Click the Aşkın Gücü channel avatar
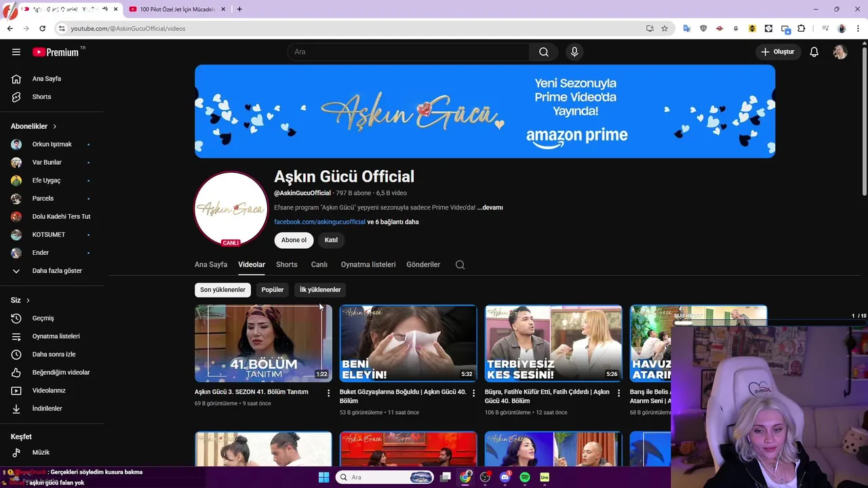Image resolution: width=868 pixels, height=488 pixels. click(x=231, y=209)
